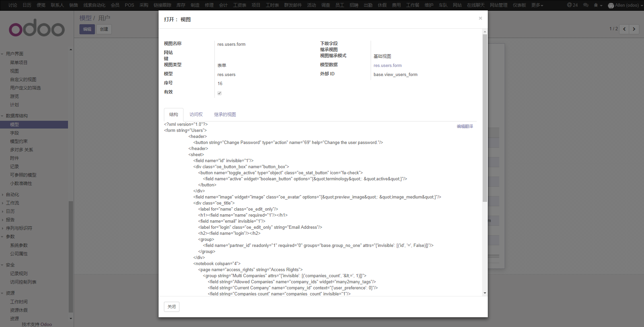Click the 关闭 button in the dialog footer
The image size is (644, 327).
[172, 307]
